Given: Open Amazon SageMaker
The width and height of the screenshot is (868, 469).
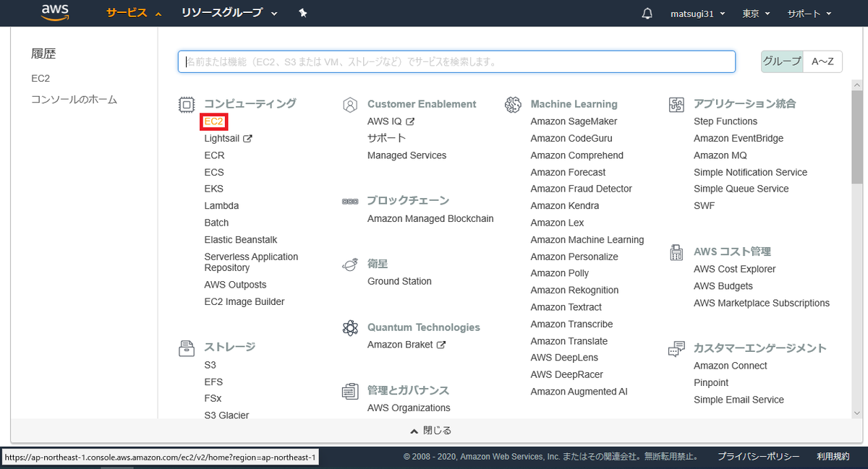Looking at the screenshot, I should click(x=574, y=121).
